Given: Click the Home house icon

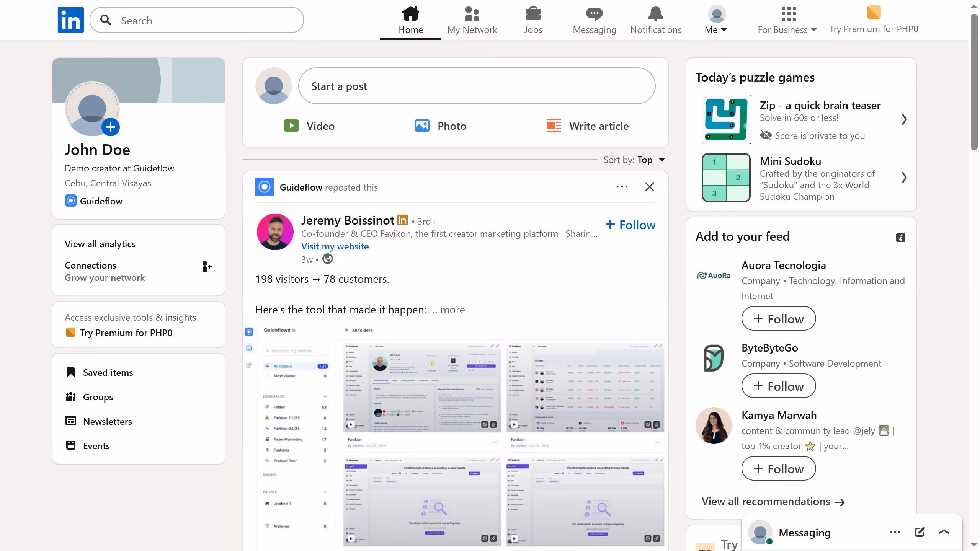Looking at the screenshot, I should 410,14.
